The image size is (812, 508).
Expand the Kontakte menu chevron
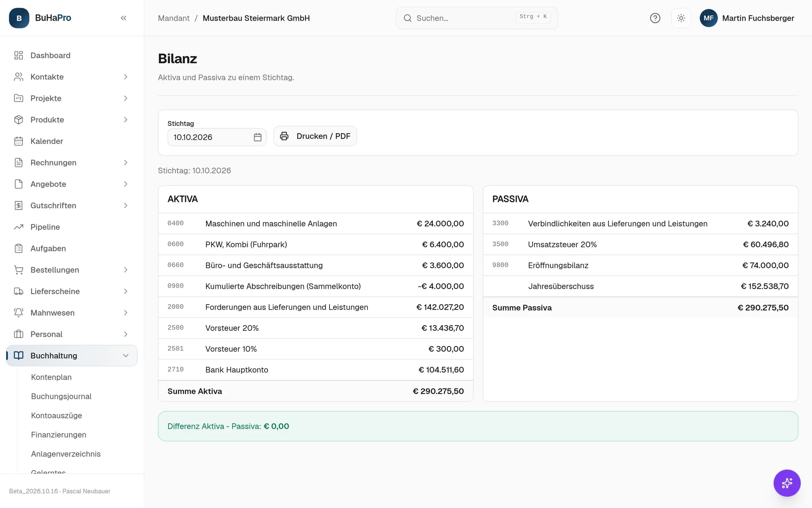126,77
